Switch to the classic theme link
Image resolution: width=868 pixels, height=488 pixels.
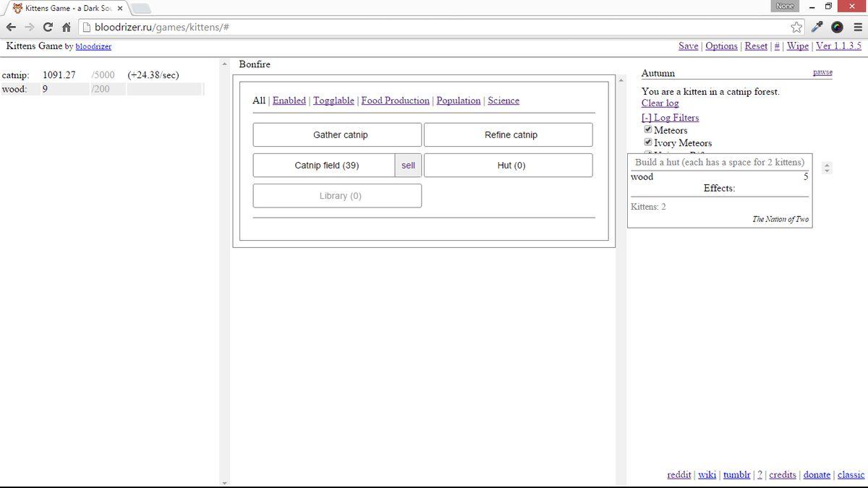851,474
